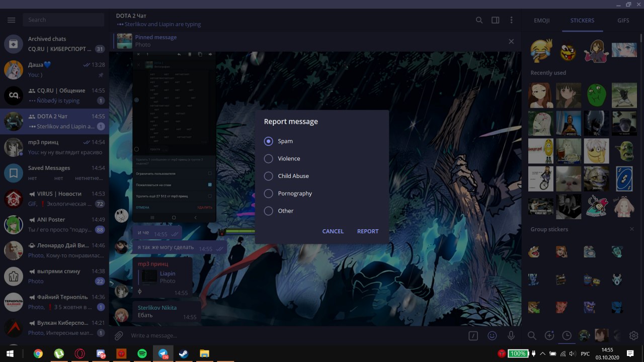
Task: Open File Explorer from taskbar
Action: point(204,353)
